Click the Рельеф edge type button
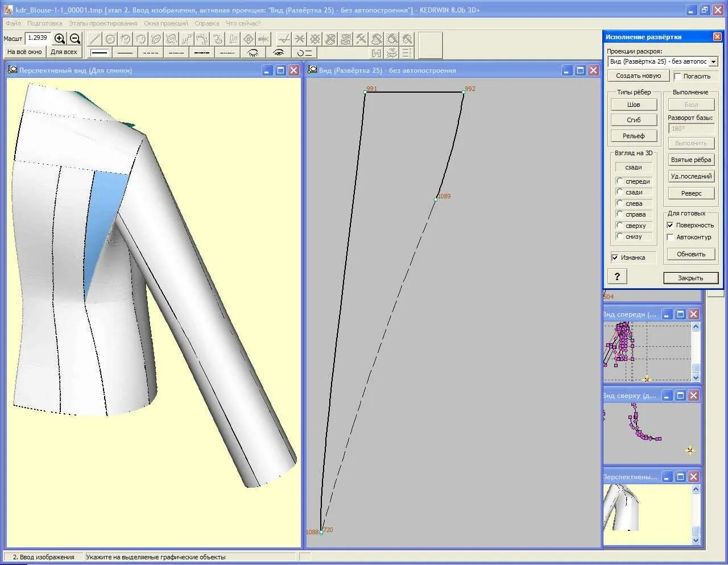This screenshot has height=565, width=728. tap(634, 136)
